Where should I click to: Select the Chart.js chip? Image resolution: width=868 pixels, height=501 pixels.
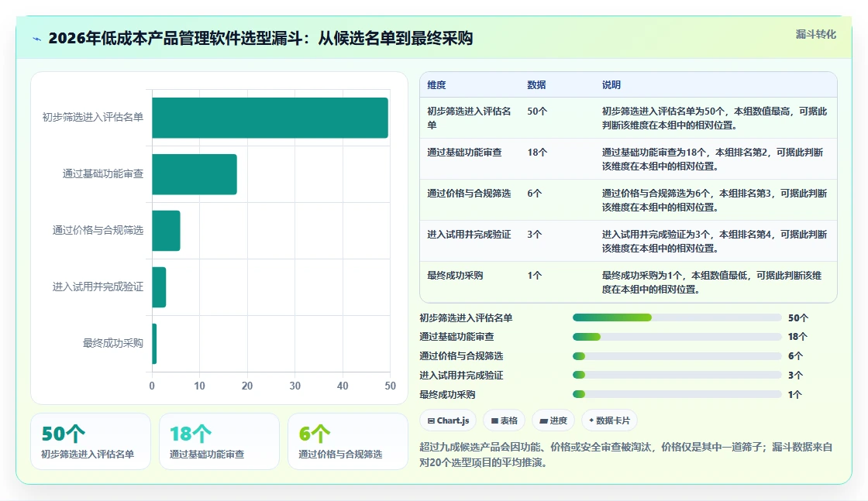point(448,420)
